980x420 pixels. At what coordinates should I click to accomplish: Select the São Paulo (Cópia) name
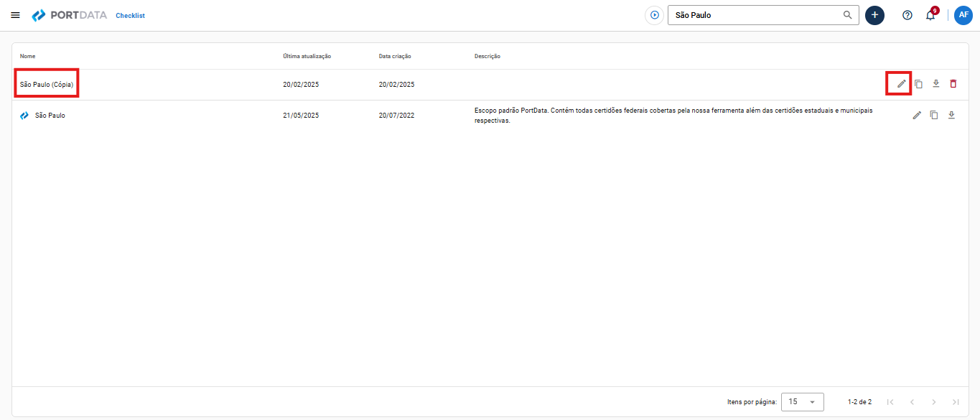click(47, 84)
